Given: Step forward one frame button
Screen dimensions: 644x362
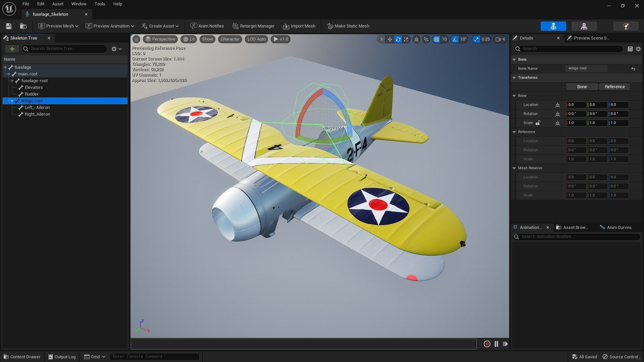Looking at the screenshot, I should click(x=505, y=344).
